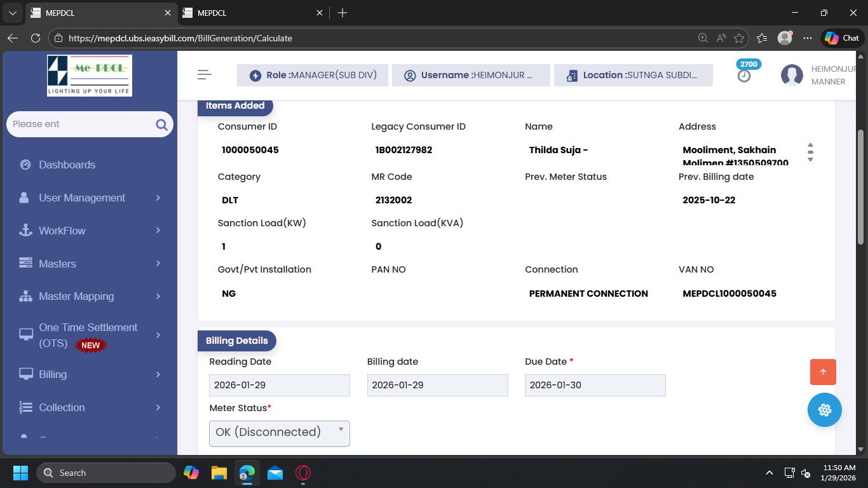Viewport: 868px width, 488px height.
Task: Expand the One Time Settlement chevron
Action: (x=158, y=335)
